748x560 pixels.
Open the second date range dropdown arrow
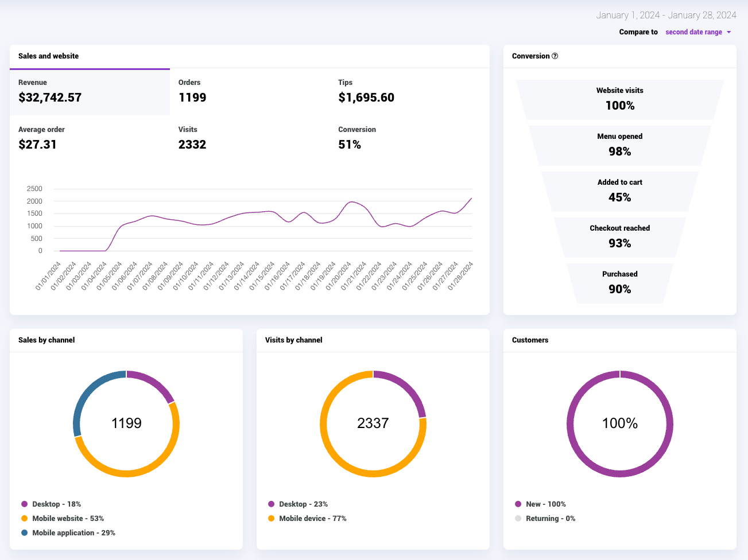click(x=729, y=32)
